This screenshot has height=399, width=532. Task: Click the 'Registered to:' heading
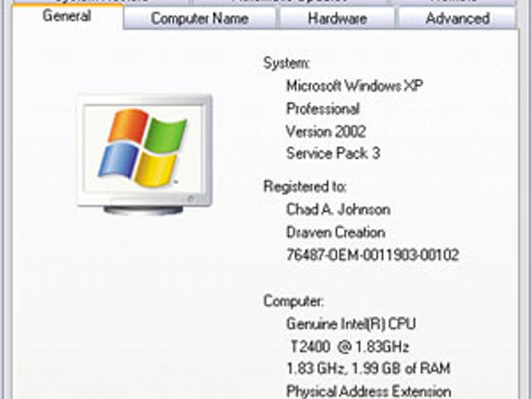[x=305, y=186]
